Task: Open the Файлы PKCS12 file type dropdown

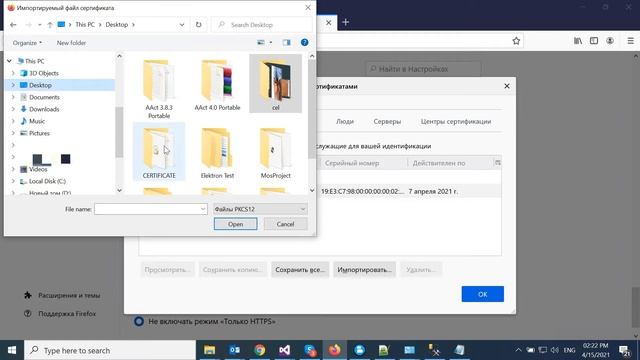Action: (260, 209)
